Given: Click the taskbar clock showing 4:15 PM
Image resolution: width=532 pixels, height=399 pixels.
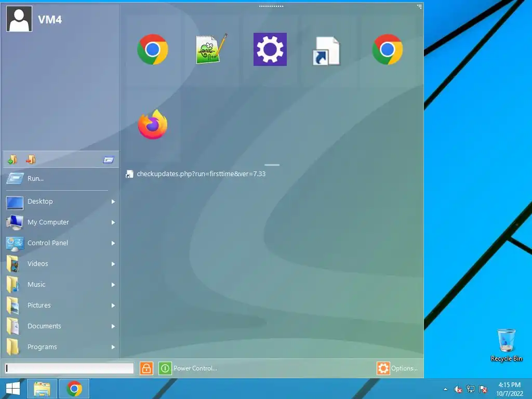Looking at the screenshot, I should [509, 389].
